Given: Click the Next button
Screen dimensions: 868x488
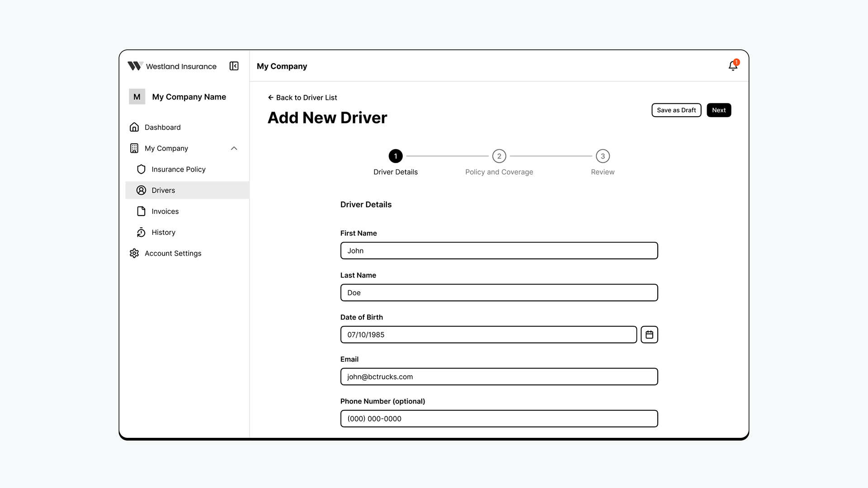Looking at the screenshot, I should click(x=719, y=110).
